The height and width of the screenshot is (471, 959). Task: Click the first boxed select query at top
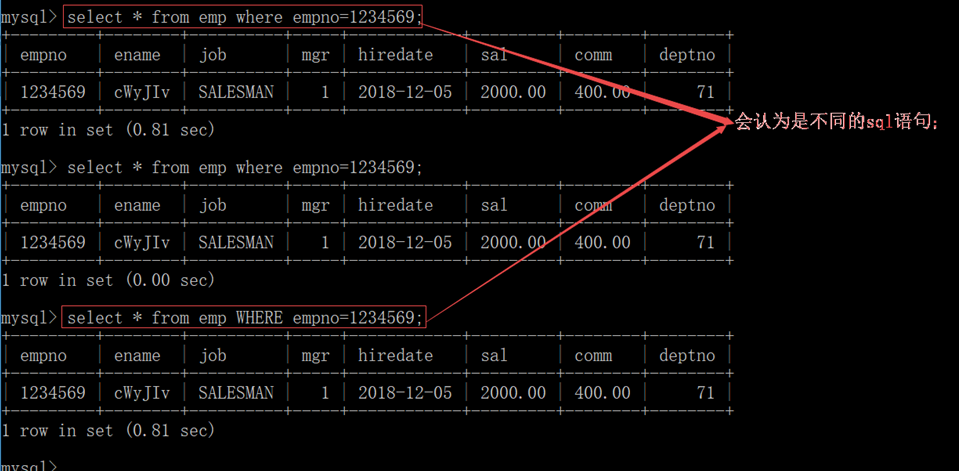[x=244, y=17]
